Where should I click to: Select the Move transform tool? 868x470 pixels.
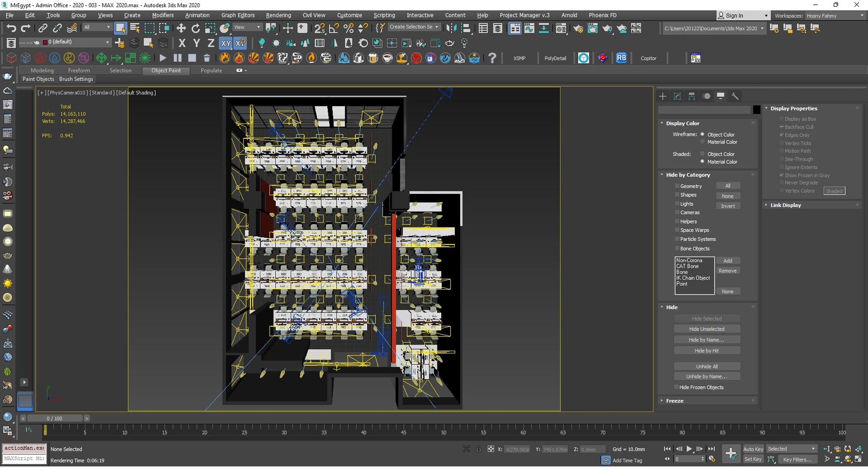pyautogui.click(x=181, y=28)
